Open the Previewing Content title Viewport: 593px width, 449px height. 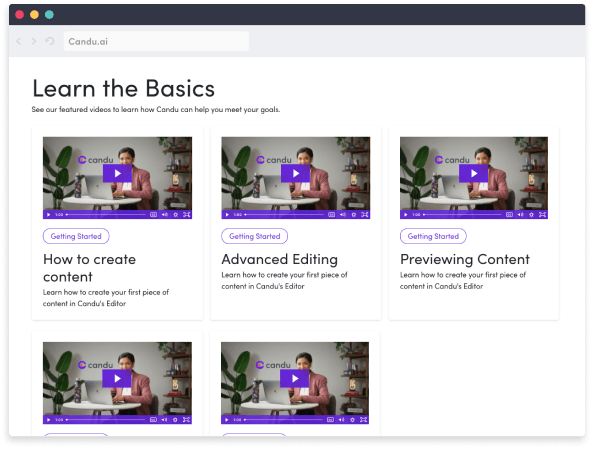pos(465,259)
